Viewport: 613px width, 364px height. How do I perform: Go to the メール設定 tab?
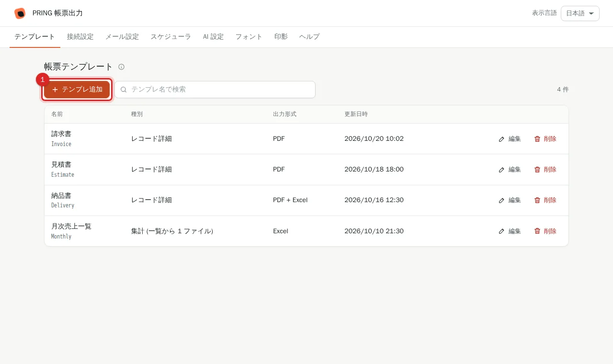click(x=122, y=37)
